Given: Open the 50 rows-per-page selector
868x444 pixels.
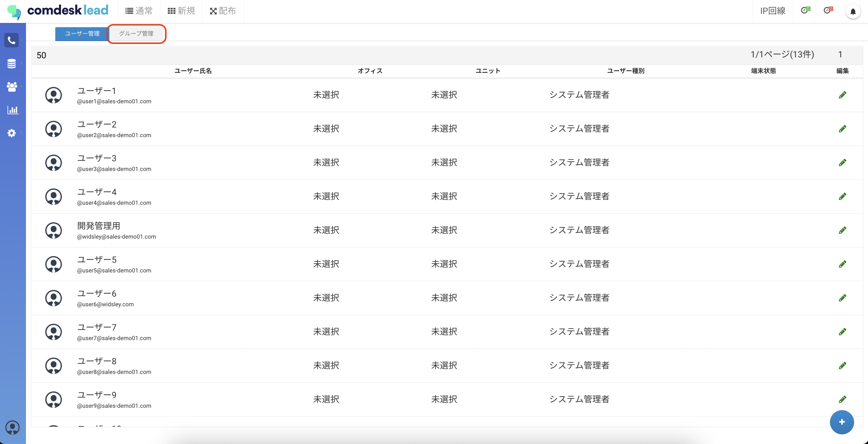Looking at the screenshot, I should click(41, 55).
